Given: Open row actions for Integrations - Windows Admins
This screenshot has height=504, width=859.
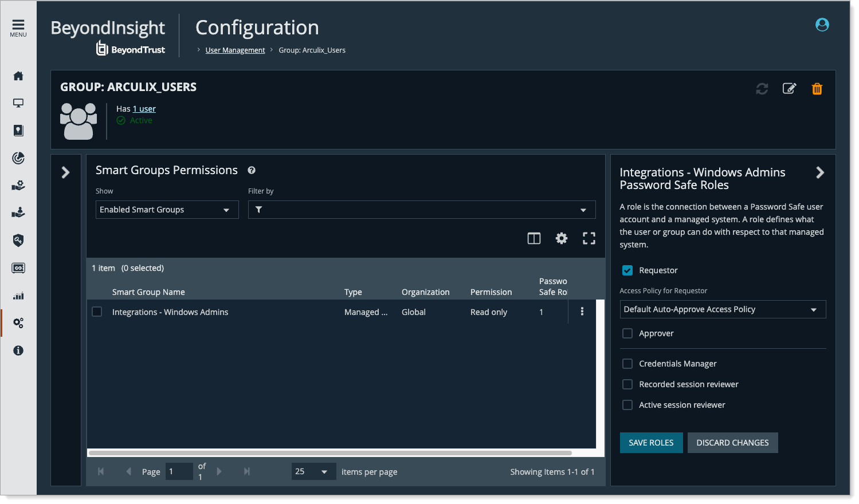Looking at the screenshot, I should click(x=582, y=312).
